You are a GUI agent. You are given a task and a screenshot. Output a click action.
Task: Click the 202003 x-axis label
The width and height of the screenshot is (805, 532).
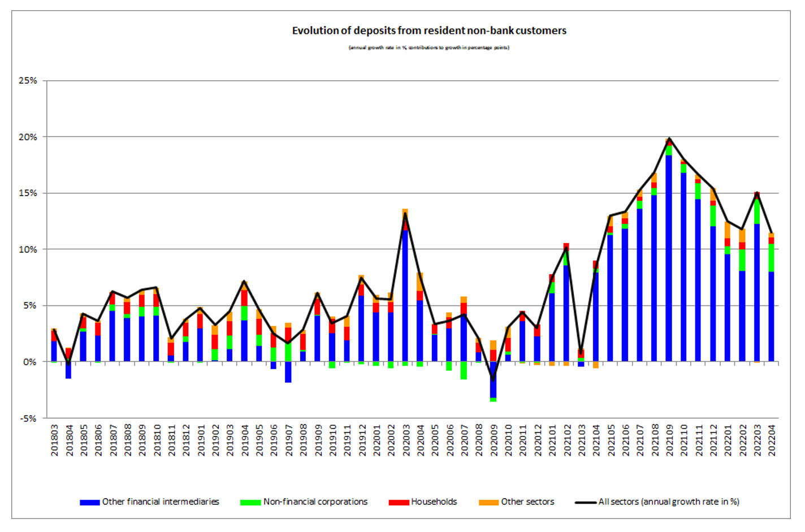tap(405, 440)
